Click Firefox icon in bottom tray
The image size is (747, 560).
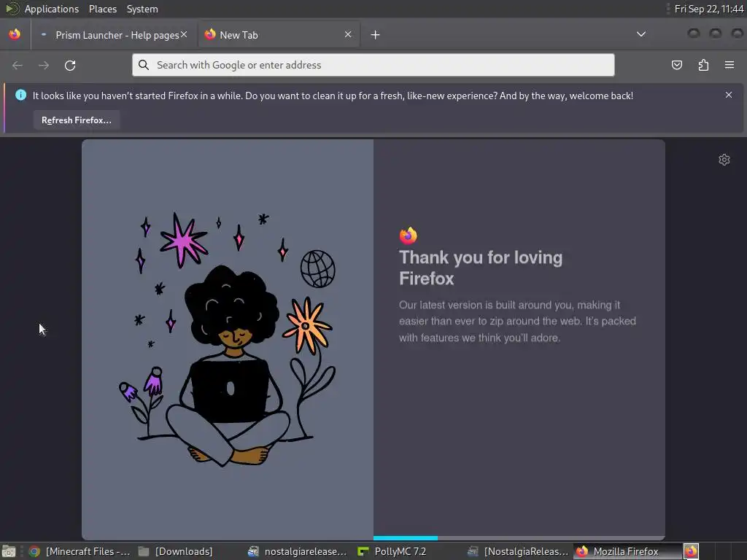point(692,551)
